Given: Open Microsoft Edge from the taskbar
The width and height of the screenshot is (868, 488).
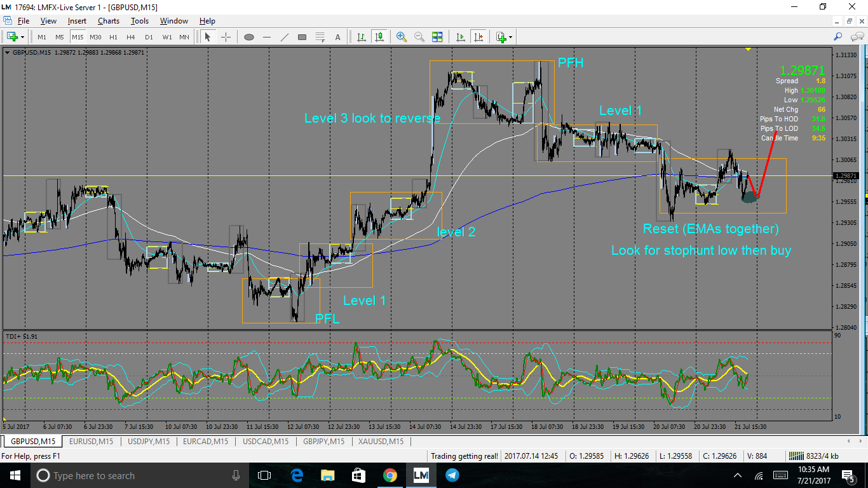Looking at the screenshot, I should (297, 475).
